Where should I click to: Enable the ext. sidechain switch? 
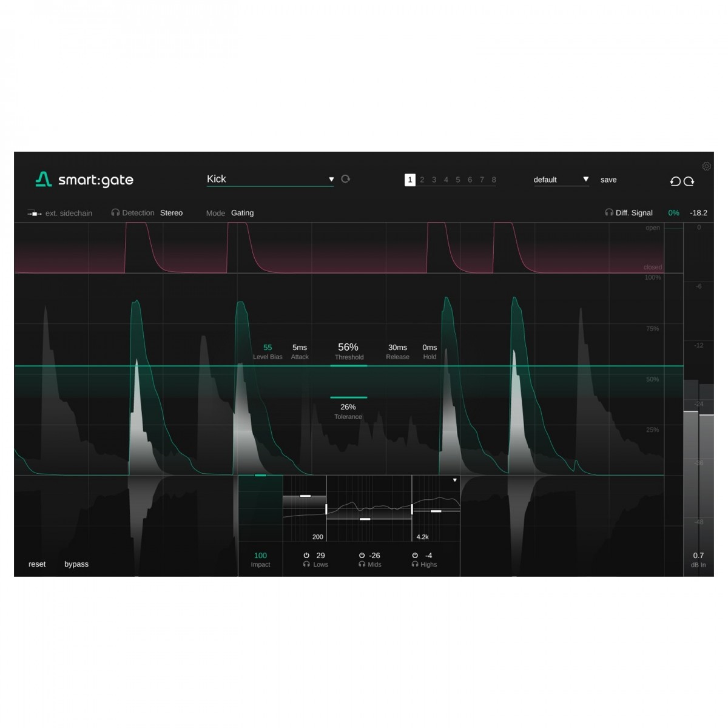click(x=34, y=214)
